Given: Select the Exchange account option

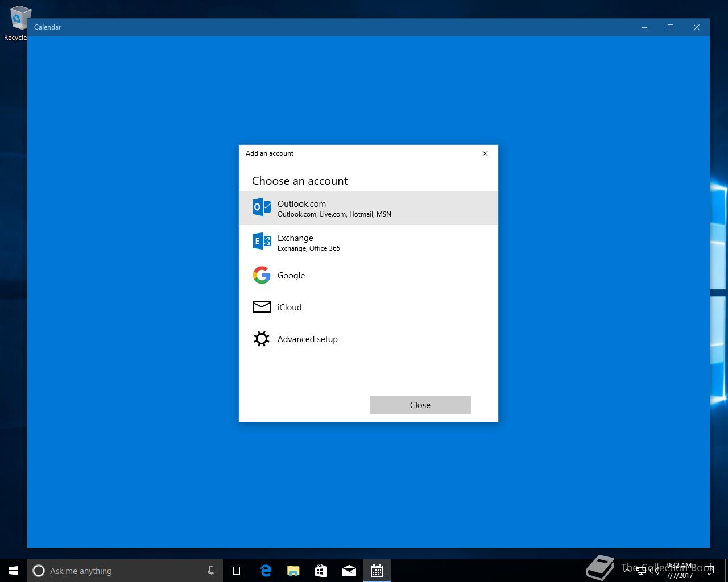Looking at the screenshot, I should click(x=369, y=242).
